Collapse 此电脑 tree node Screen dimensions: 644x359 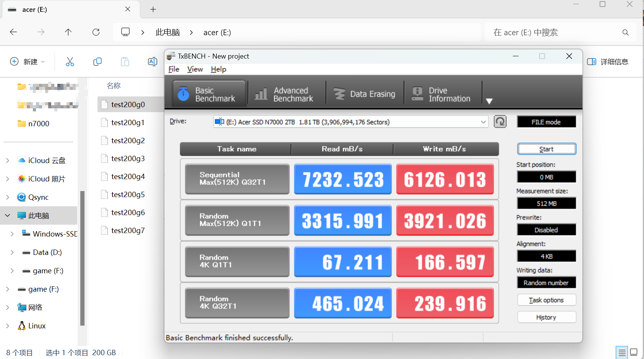click(7, 215)
